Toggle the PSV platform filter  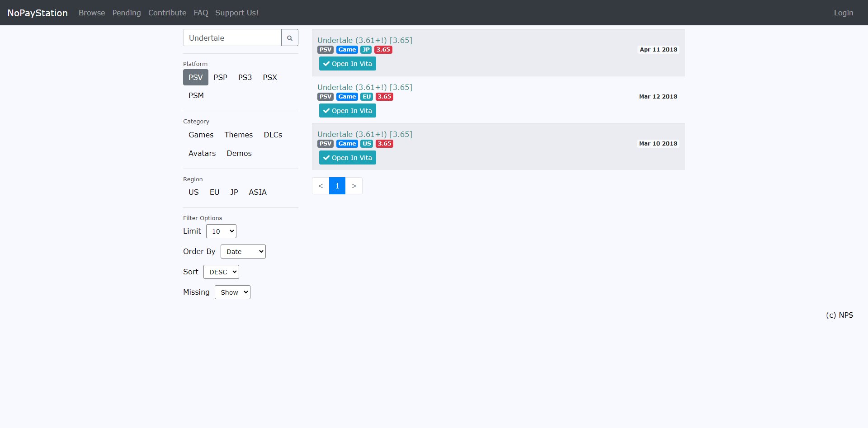point(196,77)
